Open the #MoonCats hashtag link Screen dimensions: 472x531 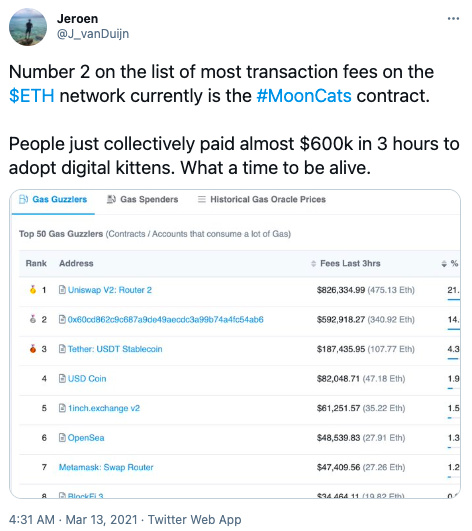pos(304,95)
